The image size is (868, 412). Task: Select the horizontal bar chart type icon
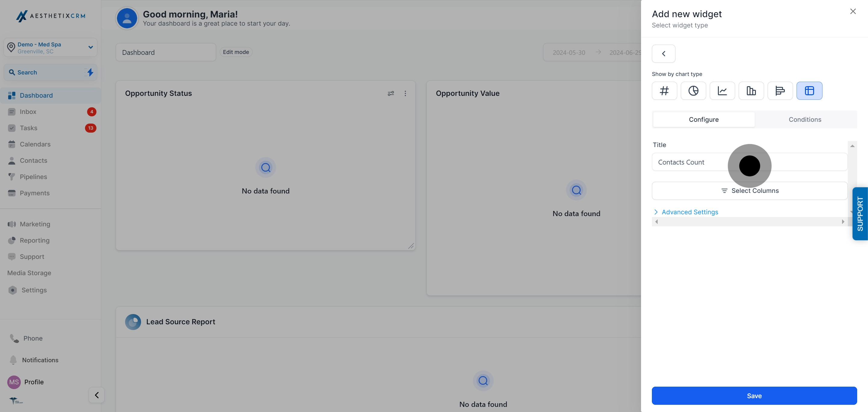780,91
